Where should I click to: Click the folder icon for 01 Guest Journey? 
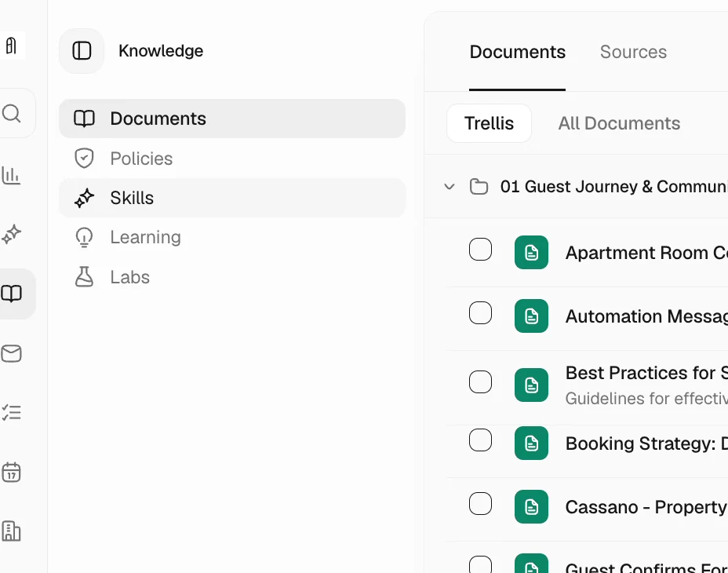coord(479,186)
